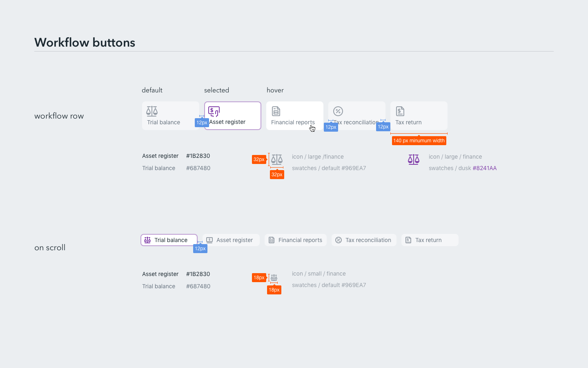Click the 'Trial balance' spec label in the workflow row specs
The image size is (588, 368).
pos(158,168)
